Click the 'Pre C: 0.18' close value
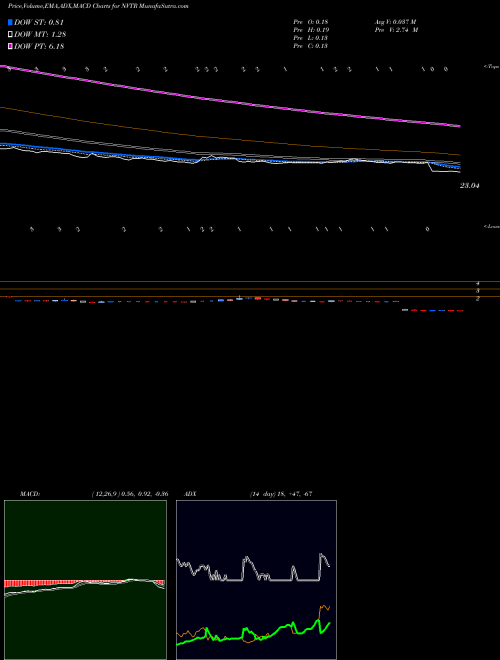The height and width of the screenshot is (660, 500). click(311, 46)
